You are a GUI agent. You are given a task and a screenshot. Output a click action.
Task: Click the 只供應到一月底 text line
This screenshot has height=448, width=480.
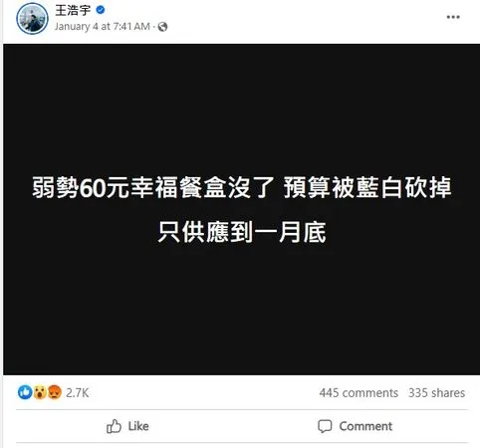click(242, 232)
